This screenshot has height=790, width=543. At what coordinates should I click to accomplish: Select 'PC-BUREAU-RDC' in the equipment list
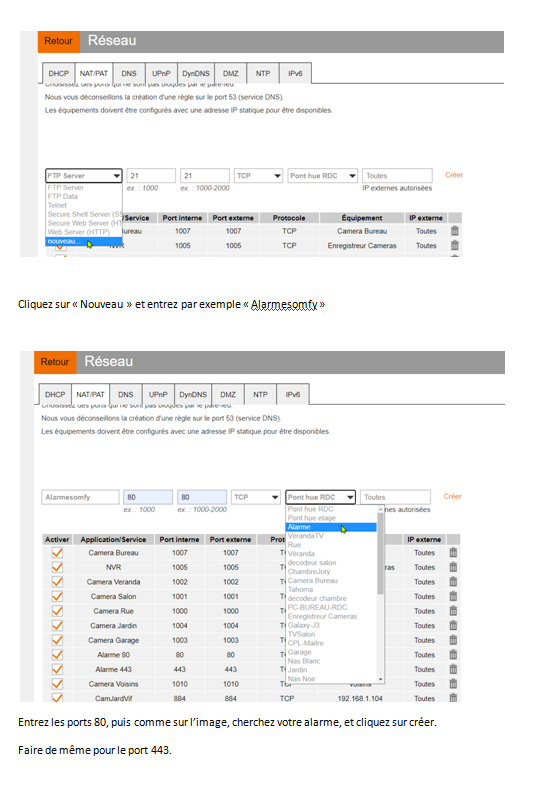(x=317, y=608)
